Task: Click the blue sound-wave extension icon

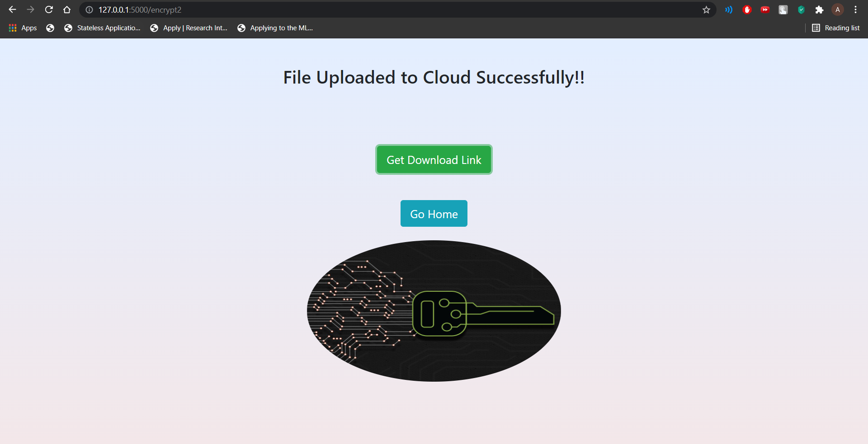Action: [x=729, y=9]
